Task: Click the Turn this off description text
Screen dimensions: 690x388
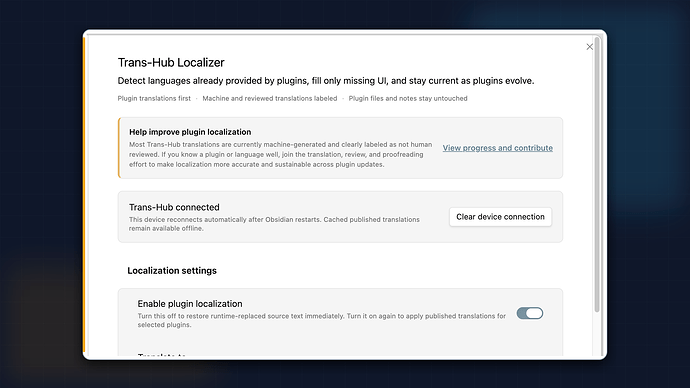Action: tap(322, 320)
